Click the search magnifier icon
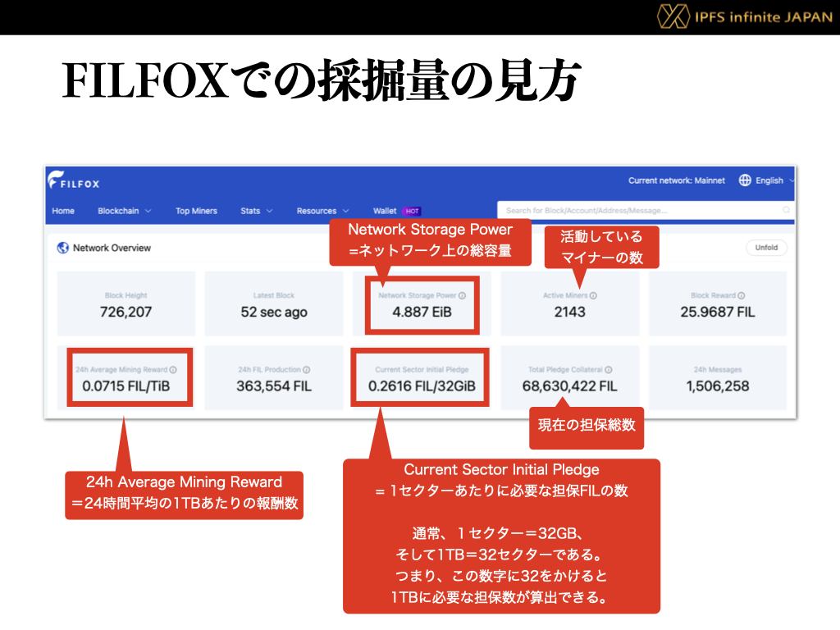The width and height of the screenshot is (840, 630). coord(786,210)
